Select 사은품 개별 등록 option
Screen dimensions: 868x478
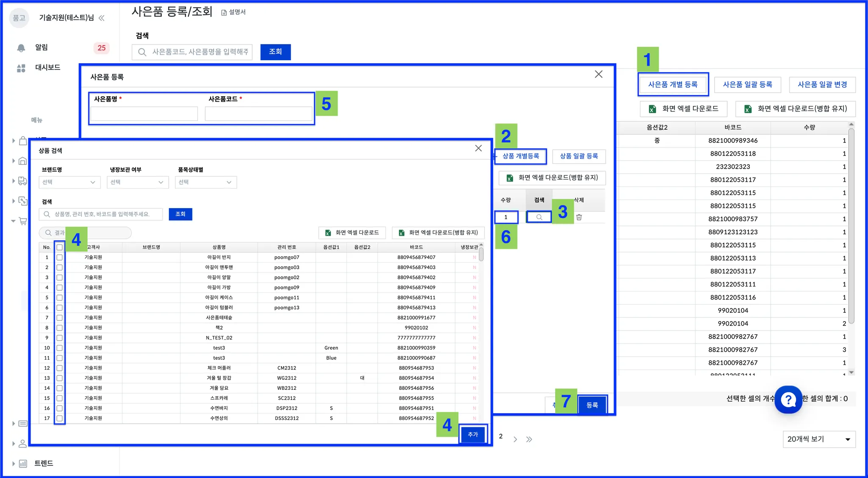pos(673,85)
